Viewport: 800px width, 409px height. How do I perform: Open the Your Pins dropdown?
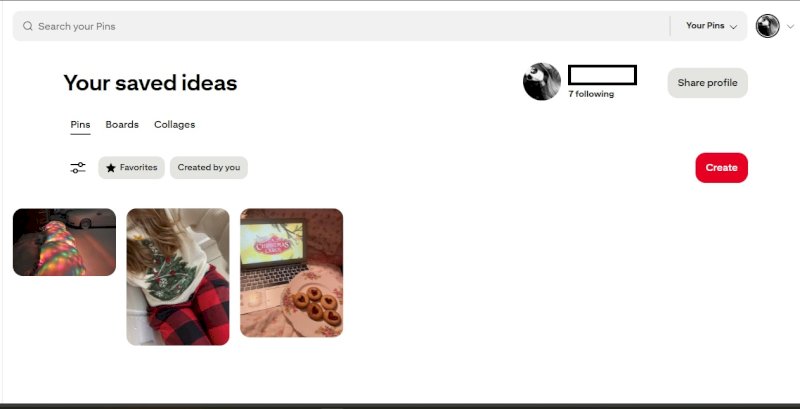click(x=711, y=26)
